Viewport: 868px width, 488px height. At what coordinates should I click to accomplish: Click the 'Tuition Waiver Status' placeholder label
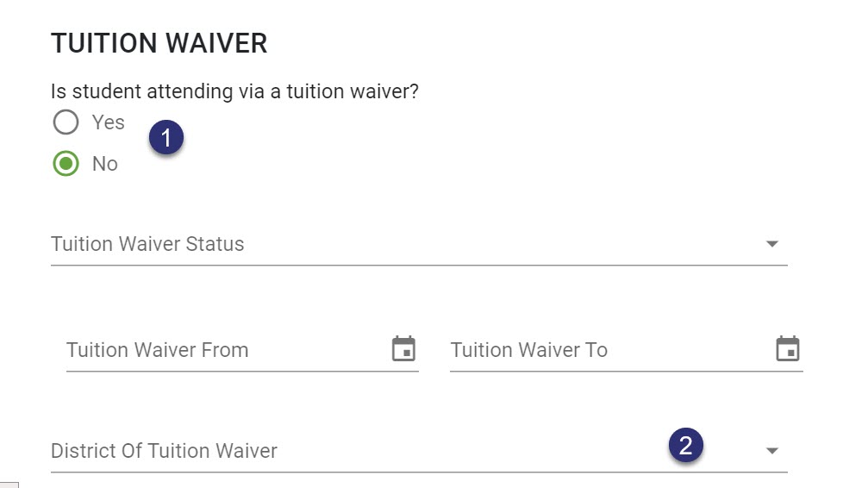click(147, 244)
